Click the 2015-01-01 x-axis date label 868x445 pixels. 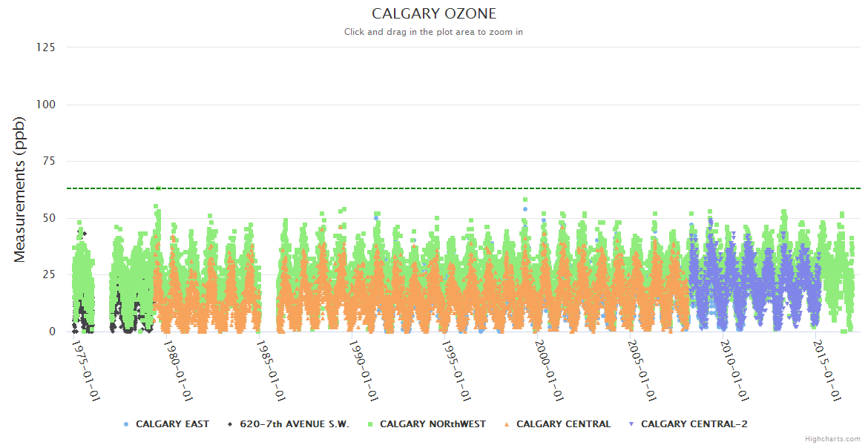[x=829, y=371]
